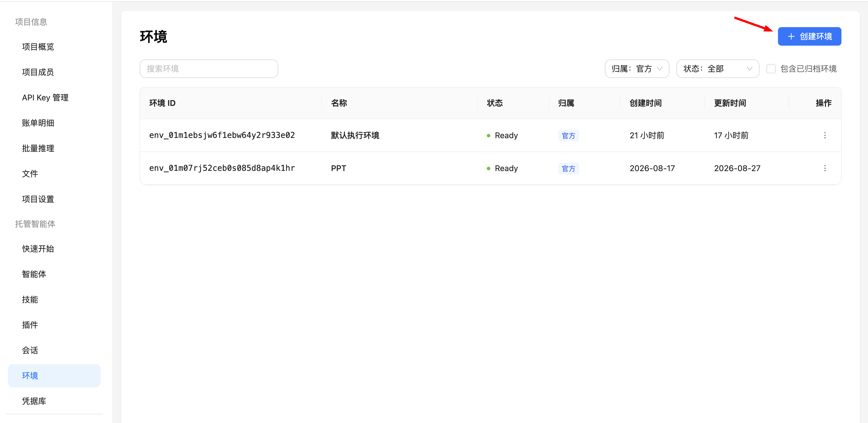The width and height of the screenshot is (868, 423).
Task: Click 操作 column header
Action: click(823, 103)
